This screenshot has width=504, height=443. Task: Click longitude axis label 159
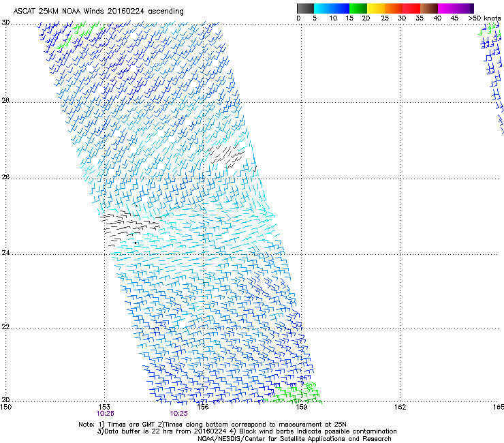[x=302, y=407]
